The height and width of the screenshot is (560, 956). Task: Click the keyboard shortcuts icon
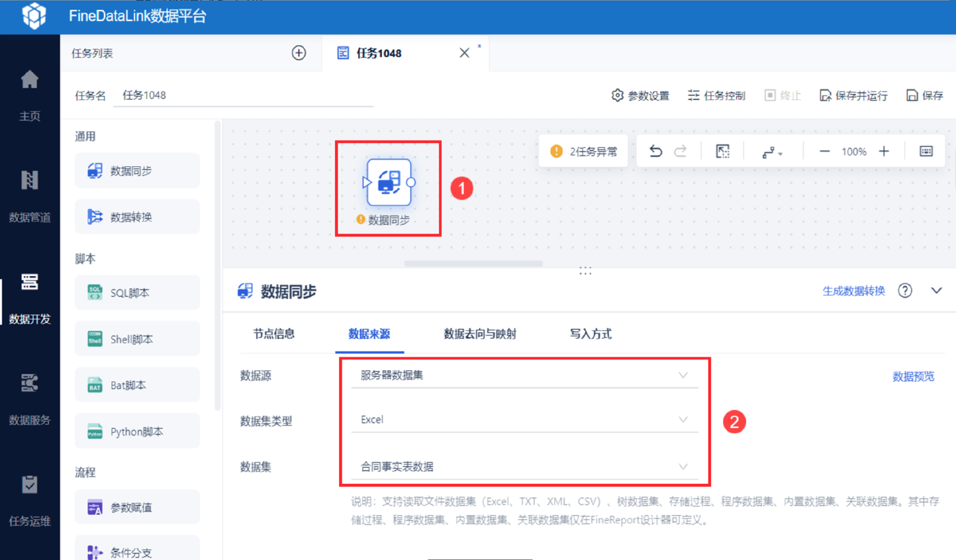[x=926, y=151]
